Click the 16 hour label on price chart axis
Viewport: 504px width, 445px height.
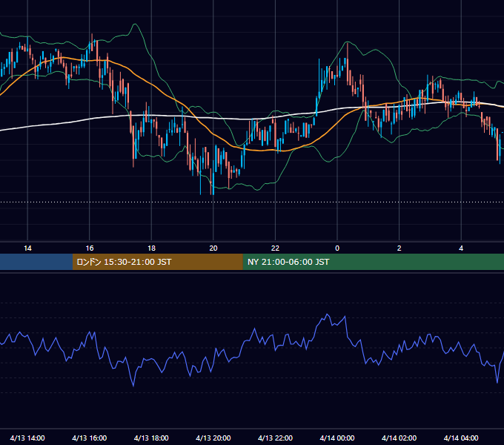(90, 248)
